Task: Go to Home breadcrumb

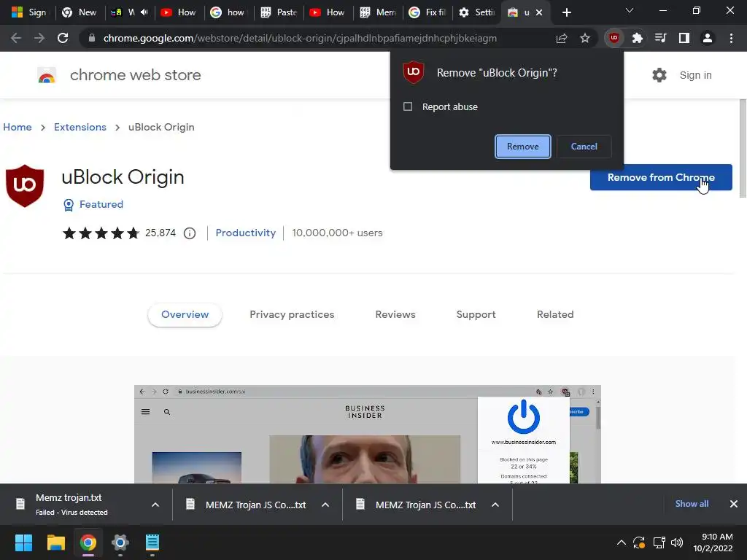Action: pyautogui.click(x=18, y=127)
